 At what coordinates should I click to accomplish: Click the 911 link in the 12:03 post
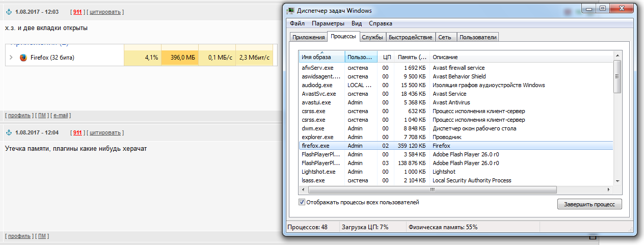pos(77,12)
